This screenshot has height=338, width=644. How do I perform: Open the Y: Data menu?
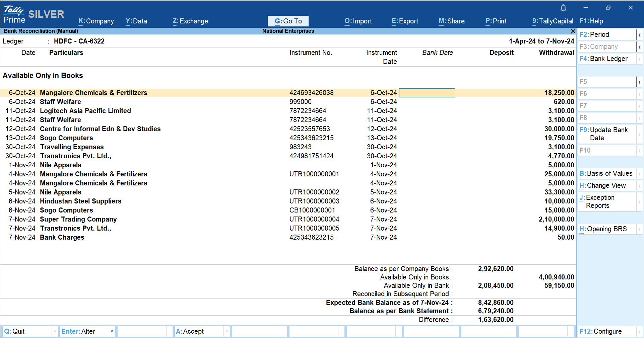136,21
